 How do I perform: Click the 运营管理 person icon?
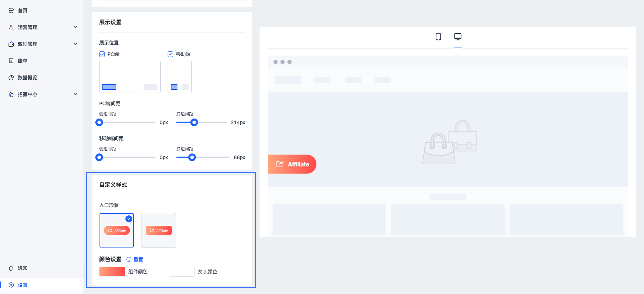click(11, 27)
